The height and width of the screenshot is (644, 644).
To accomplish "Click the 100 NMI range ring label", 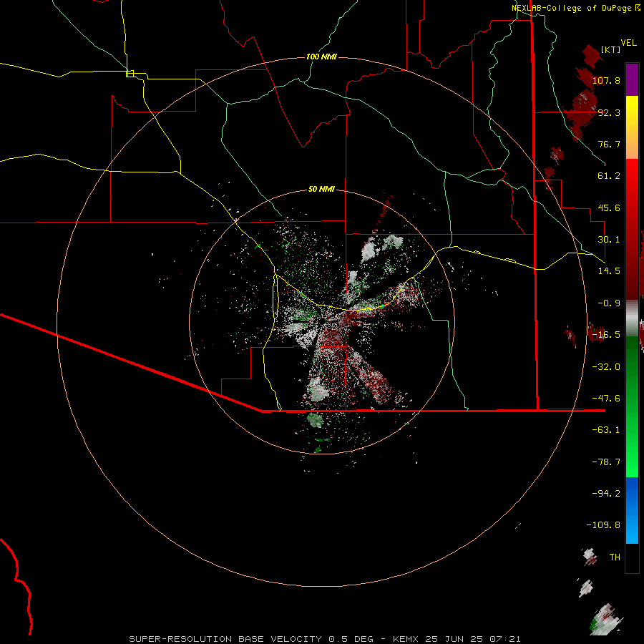I will [x=321, y=57].
